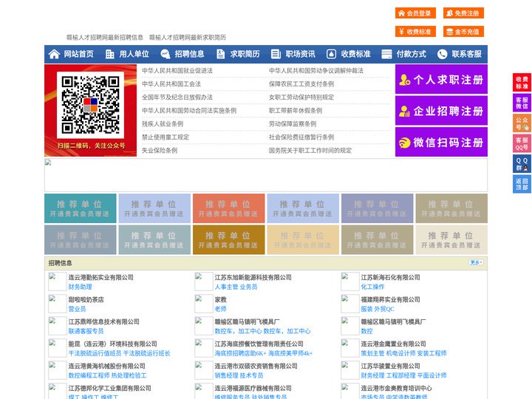The image size is (532, 399).
Task: Click the home icon in navigation bar
Action: pos(54,54)
